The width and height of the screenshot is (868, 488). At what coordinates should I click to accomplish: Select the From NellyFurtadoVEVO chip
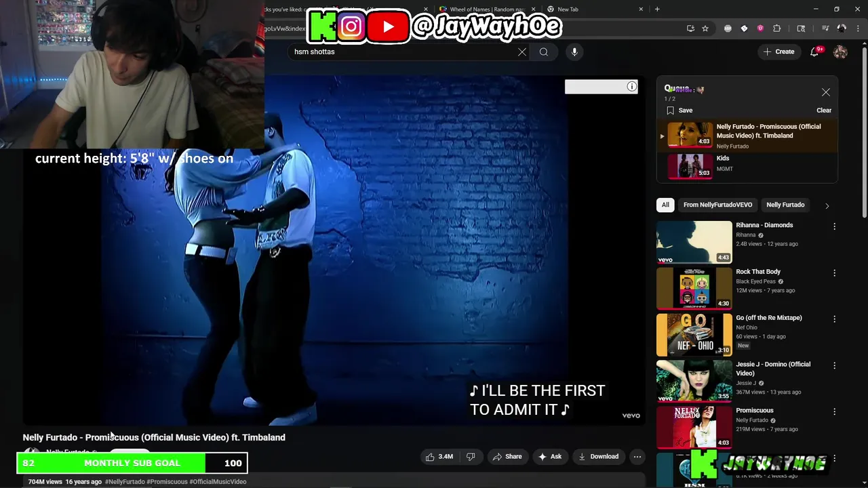[x=717, y=205]
